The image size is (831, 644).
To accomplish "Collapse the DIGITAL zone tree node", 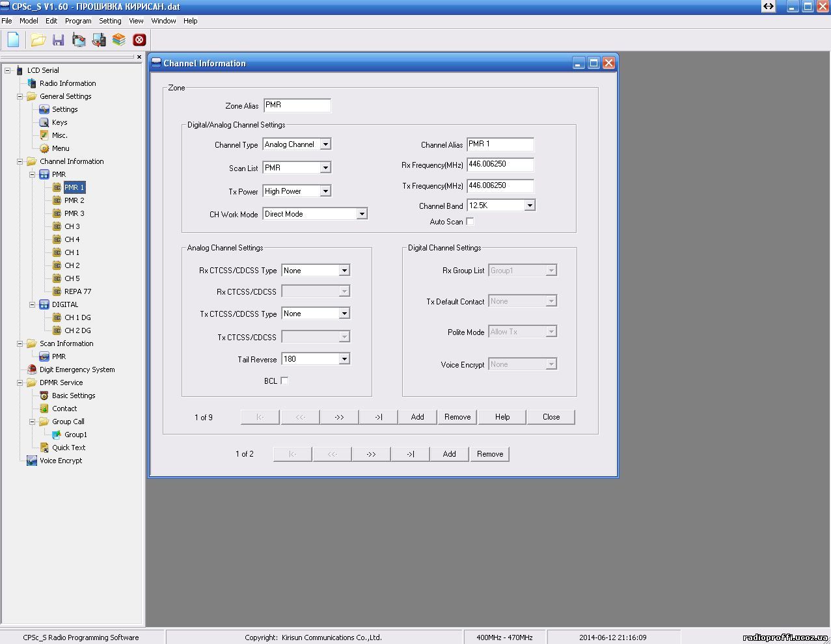I will 33,304.
